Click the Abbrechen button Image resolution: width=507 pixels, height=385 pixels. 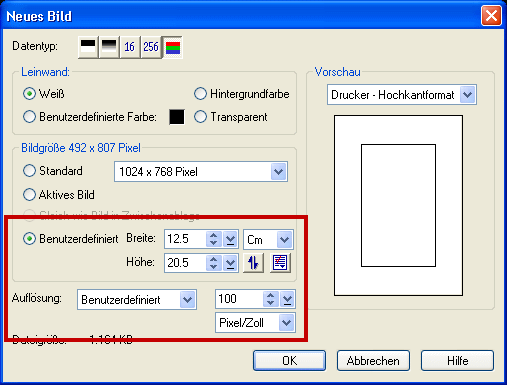tap(373, 360)
